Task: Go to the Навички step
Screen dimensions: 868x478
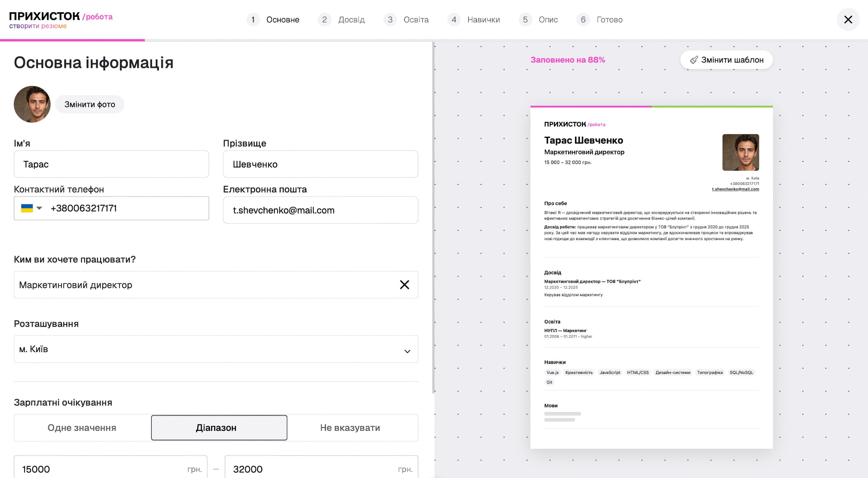Action: click(483, 20)
